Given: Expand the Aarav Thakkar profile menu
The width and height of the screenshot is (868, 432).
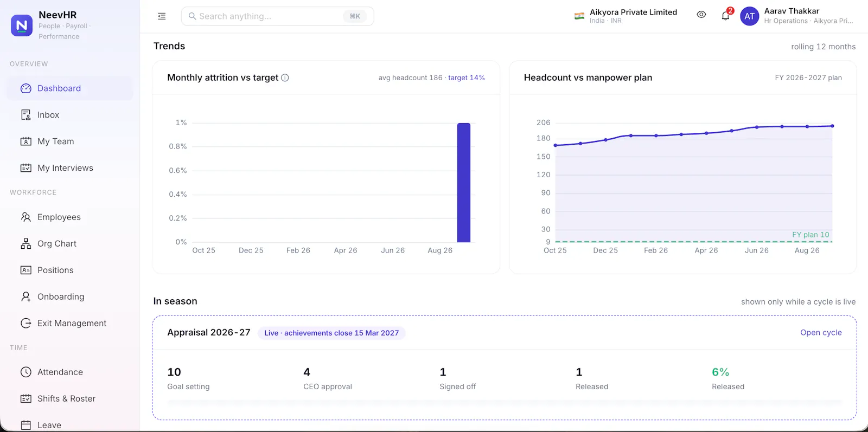Looking at the screenshot, I should [x=808, y=16].
